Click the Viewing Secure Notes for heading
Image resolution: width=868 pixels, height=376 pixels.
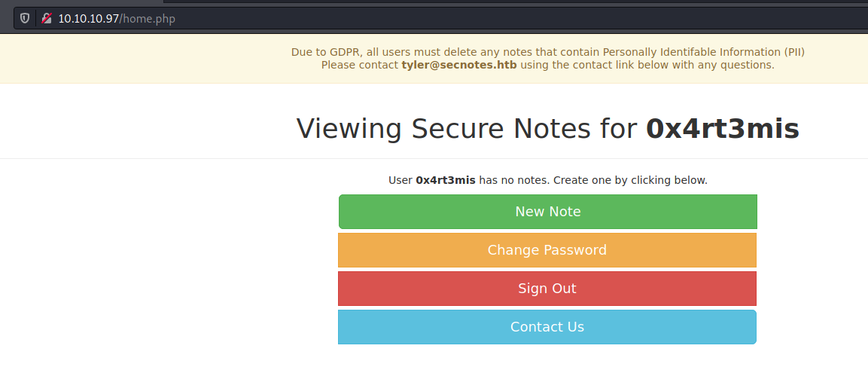click(x=468, y=128)
